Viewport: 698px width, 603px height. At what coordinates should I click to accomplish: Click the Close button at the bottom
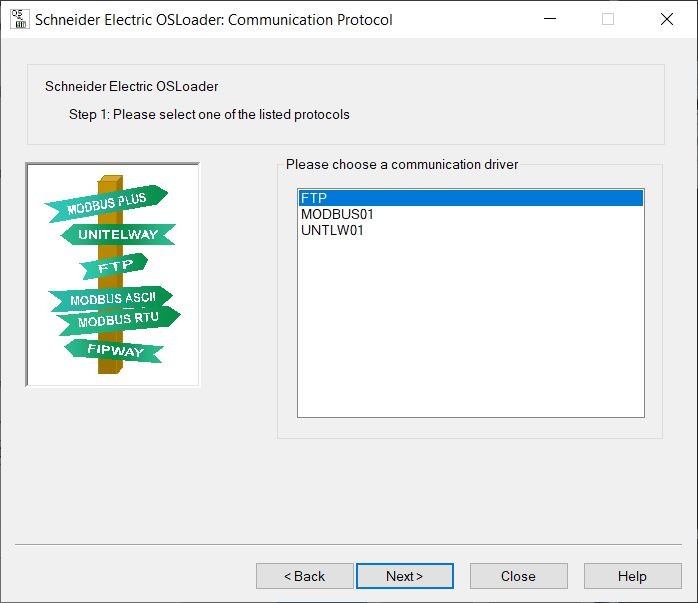point(519,576)
